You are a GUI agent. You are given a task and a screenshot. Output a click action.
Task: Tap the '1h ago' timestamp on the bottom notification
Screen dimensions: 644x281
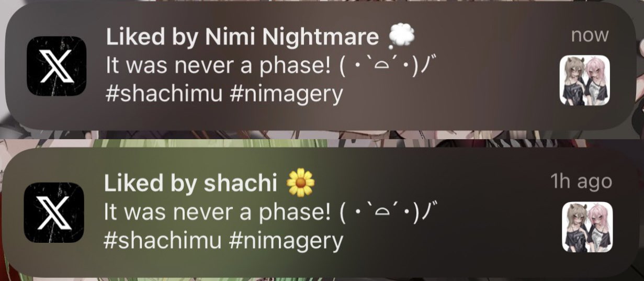(581, 182)
